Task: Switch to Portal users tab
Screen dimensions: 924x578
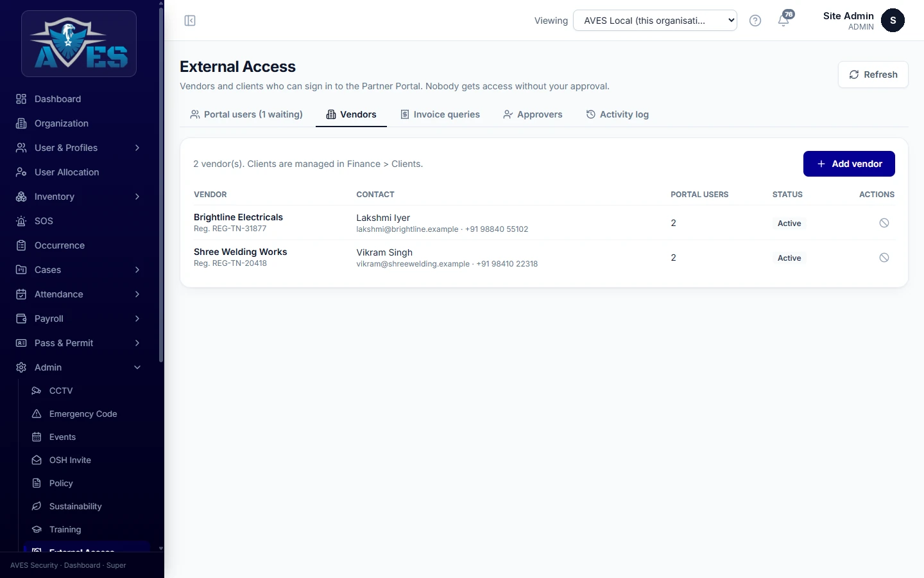Action: coord(246,114)
